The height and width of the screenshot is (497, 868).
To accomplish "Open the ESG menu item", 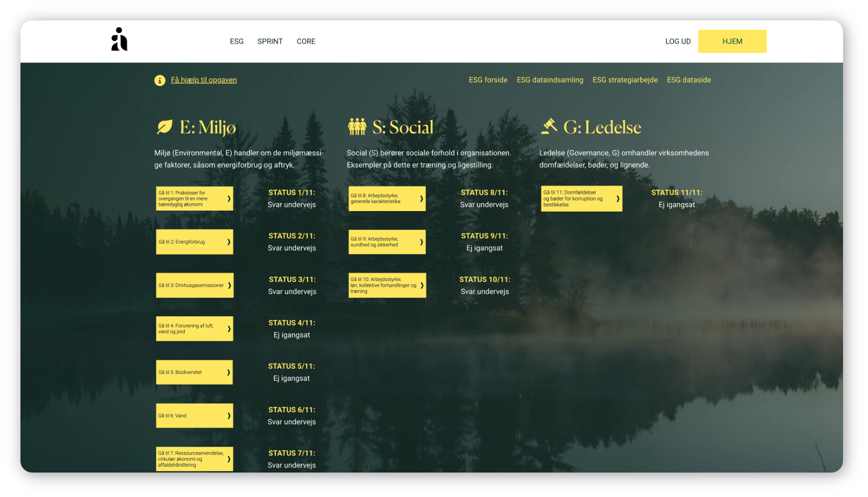I will (x=237, y=41).
